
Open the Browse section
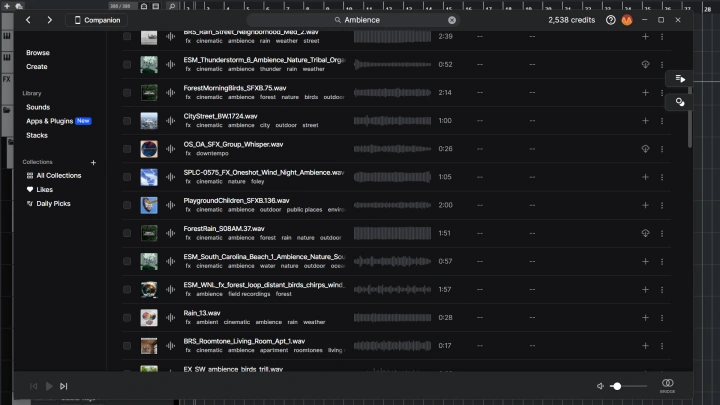[x=38, y=53]
